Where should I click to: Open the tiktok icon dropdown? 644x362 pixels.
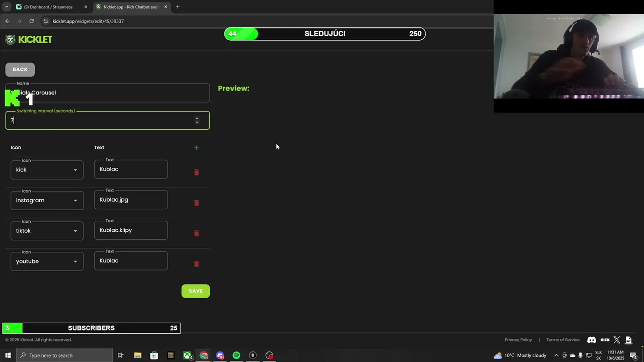47,231
